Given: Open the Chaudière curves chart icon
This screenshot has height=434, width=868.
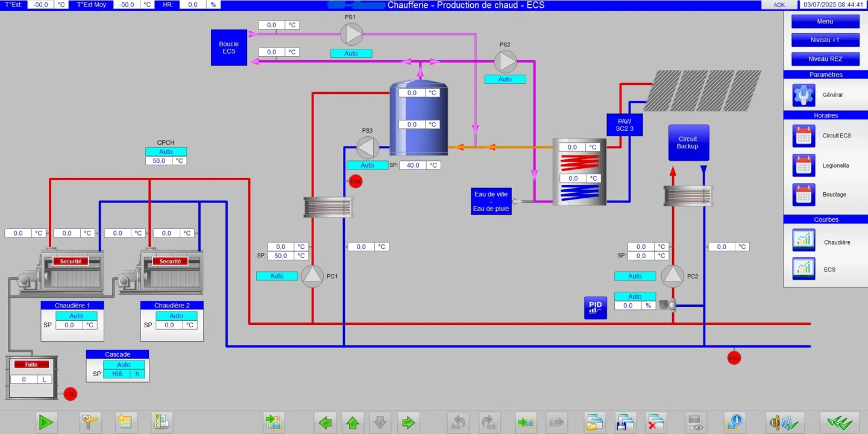Looking at the screenshot, I should pyautogui.click(x=804, y=241).
